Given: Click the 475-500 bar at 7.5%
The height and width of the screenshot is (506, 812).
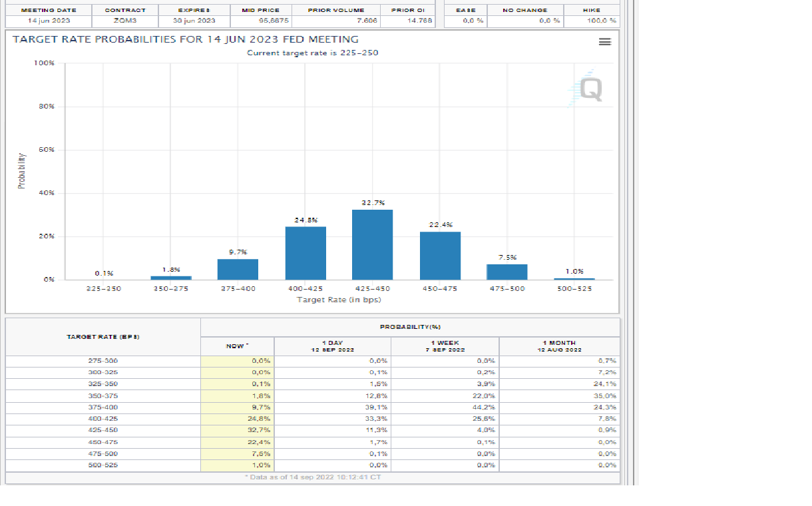Looking at the screenshot, I should (507, 272).
